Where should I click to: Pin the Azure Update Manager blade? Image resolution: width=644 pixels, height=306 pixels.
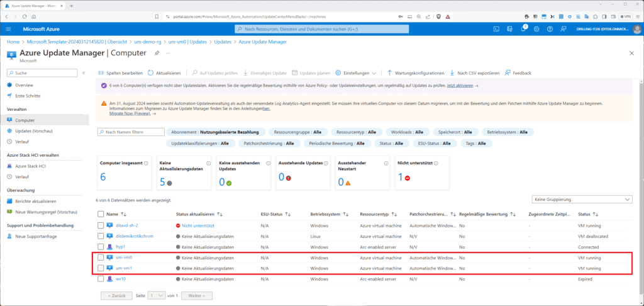tap(157, 54)
